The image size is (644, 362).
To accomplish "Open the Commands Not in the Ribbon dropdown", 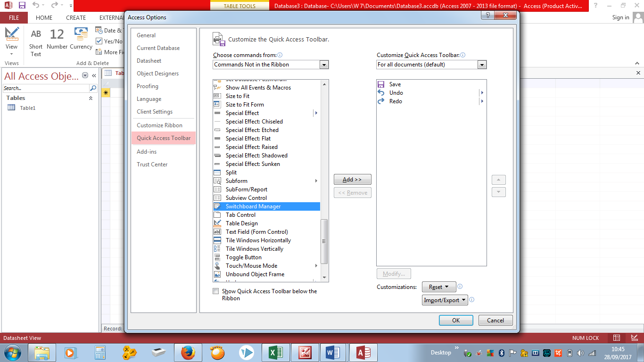I will tap(324, 65).
